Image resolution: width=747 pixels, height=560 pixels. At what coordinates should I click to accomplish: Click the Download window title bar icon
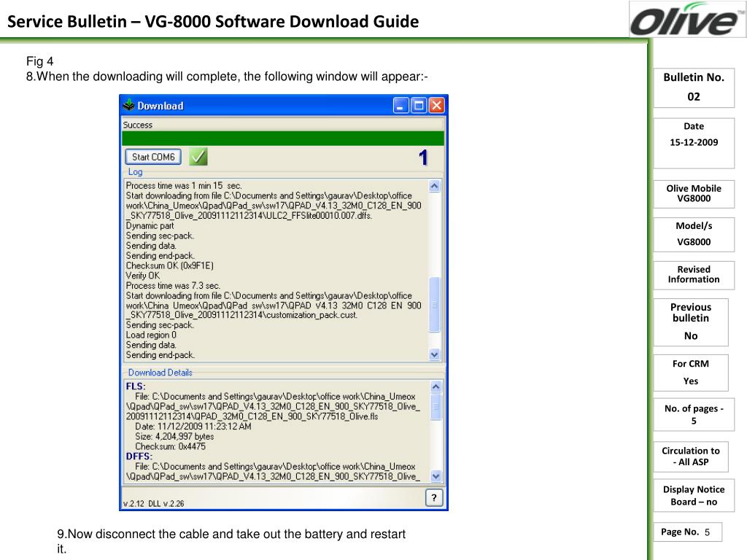coord(128,105)
